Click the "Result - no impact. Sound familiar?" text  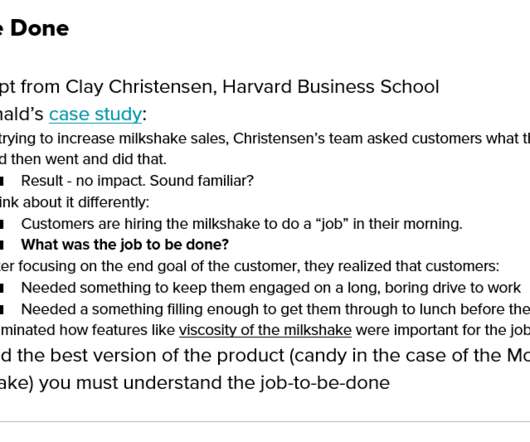(137, 181)
